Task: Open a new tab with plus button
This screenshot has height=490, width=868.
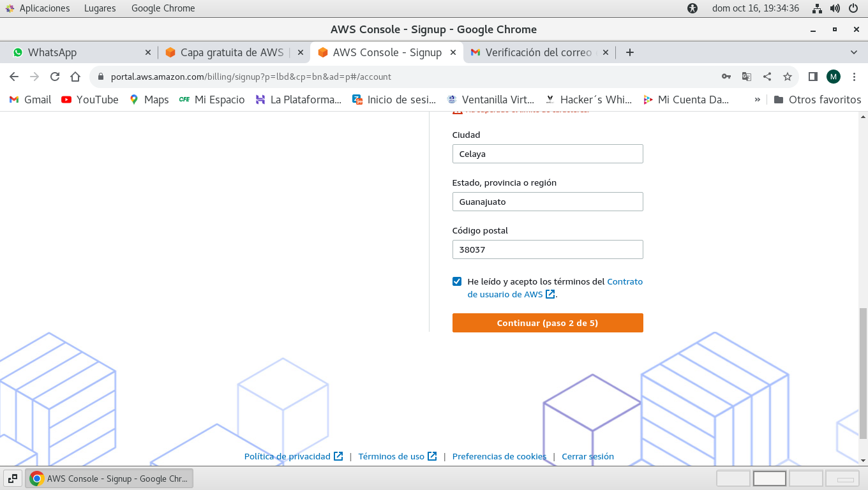Action: 630,52
